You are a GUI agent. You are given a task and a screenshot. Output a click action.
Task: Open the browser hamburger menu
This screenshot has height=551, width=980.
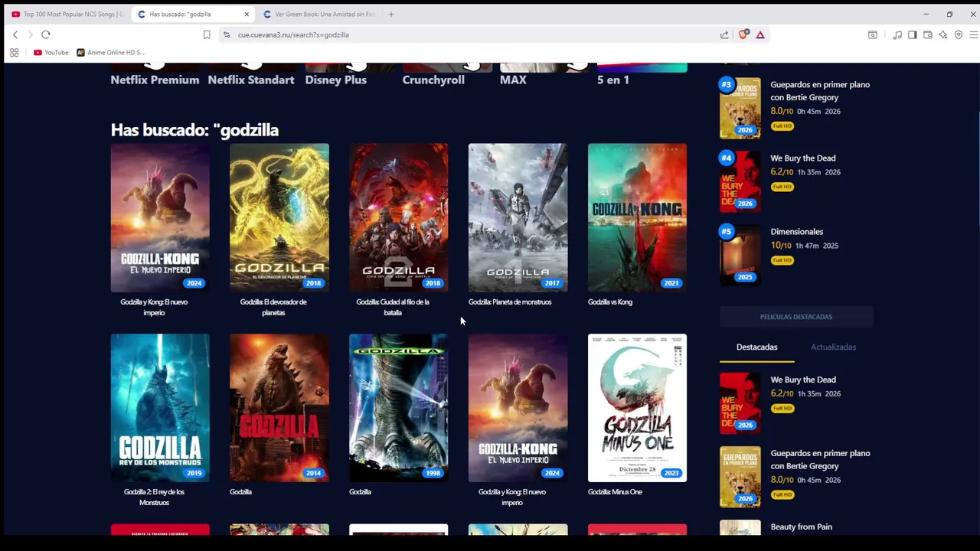coord(973,34)
